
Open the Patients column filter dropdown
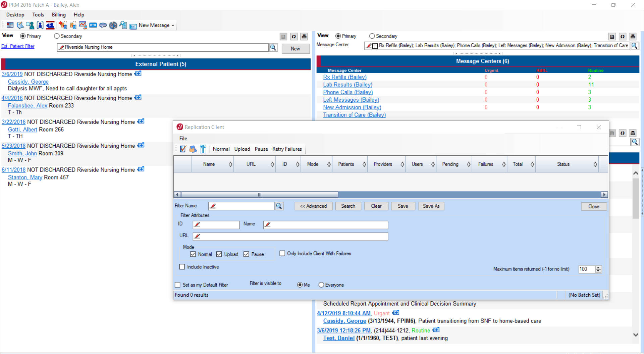pyautogui.click(x=364, y=164)
